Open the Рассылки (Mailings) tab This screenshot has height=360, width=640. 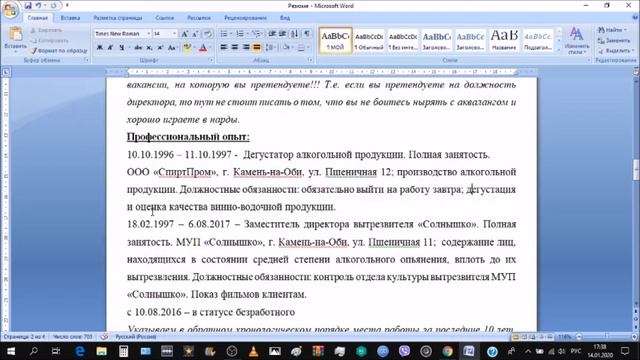tap(199, 18)
